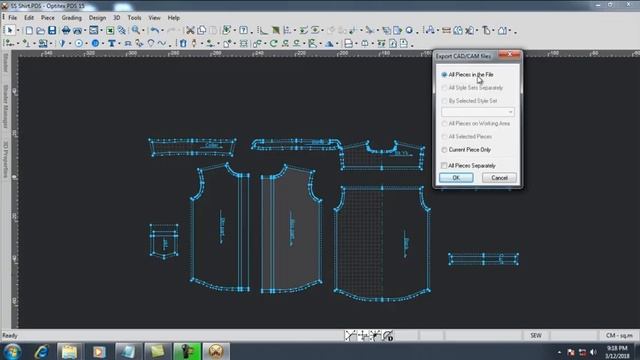Click first snap icon in status bar
The image size is (640, 360).
[350, 336]
